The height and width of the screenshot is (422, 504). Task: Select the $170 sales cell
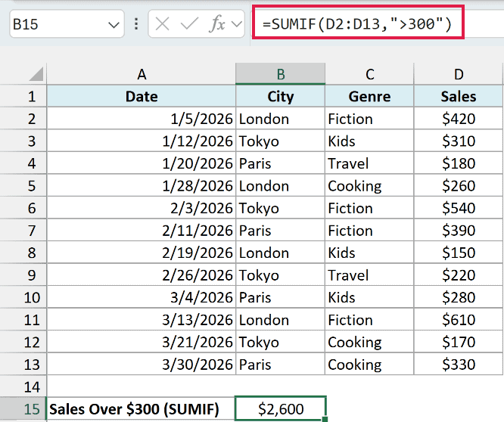459,342
